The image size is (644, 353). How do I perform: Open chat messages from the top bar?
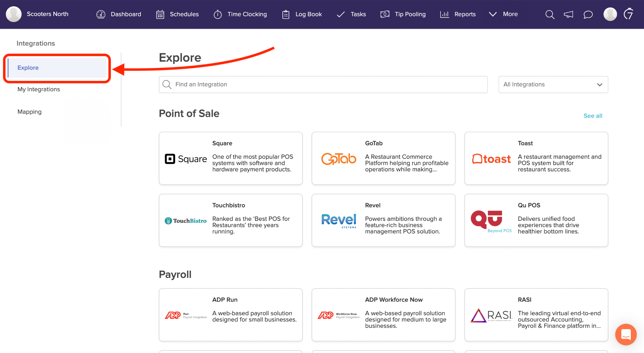(x=588, y=14)
